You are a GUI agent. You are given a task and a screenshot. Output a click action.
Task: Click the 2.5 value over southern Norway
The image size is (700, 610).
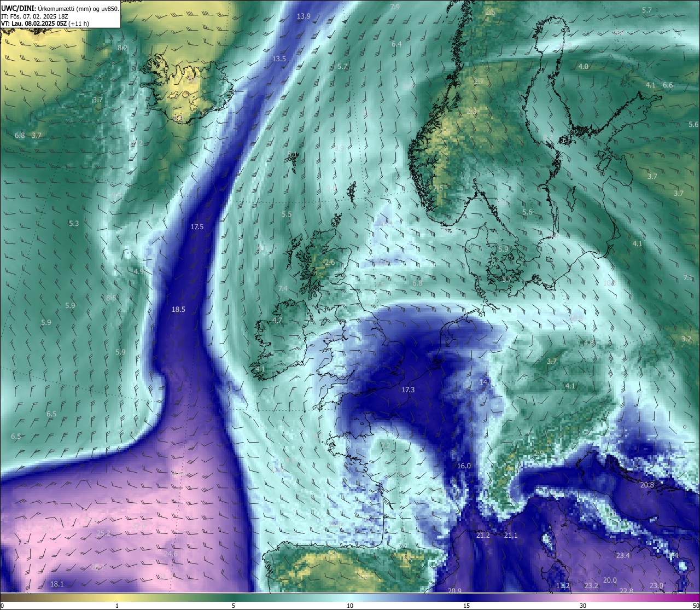(x=438, y=188)
